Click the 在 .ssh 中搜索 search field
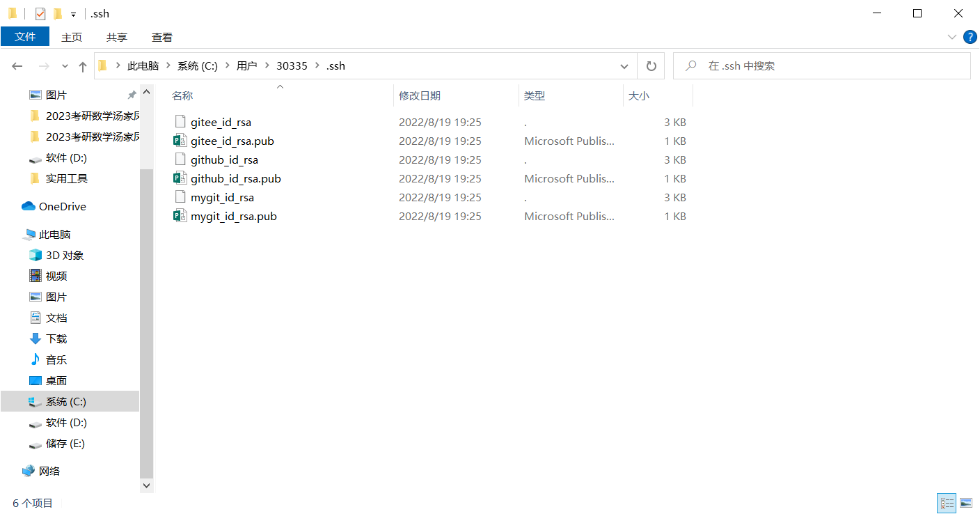980x514 pixels. (821, 66)
